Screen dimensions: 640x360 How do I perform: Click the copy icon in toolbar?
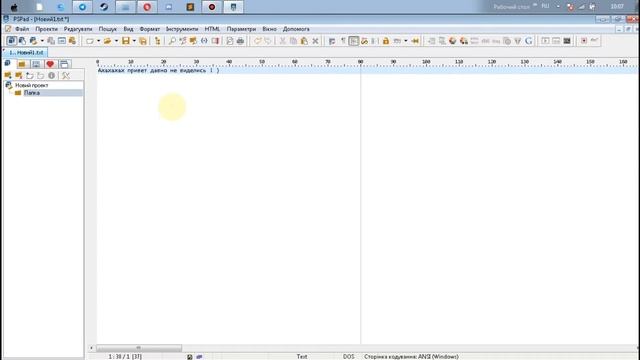tap(293, 41)
